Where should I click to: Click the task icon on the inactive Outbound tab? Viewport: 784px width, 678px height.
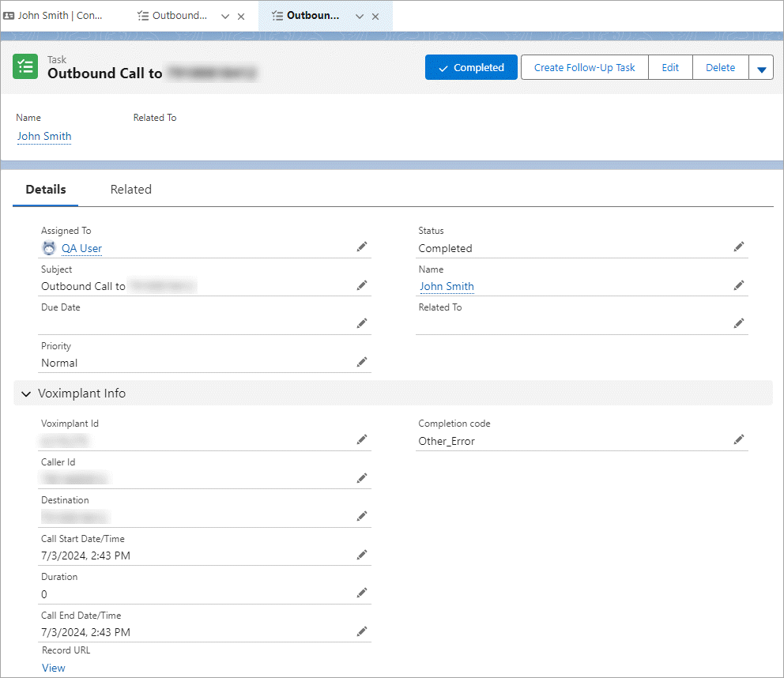coord(143,16)
